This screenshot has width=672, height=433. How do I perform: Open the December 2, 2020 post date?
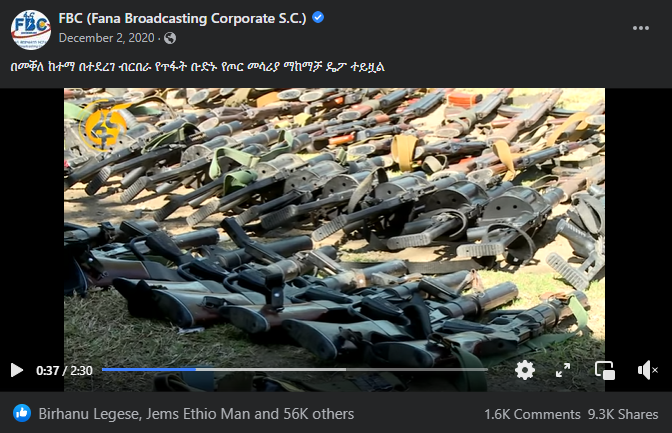106,38
